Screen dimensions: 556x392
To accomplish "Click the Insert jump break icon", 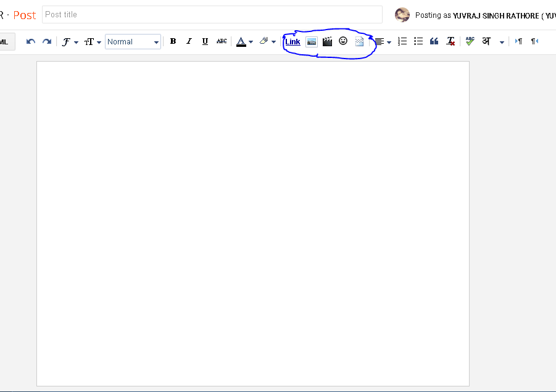I will pyautogui.click(x=359, y=41).
